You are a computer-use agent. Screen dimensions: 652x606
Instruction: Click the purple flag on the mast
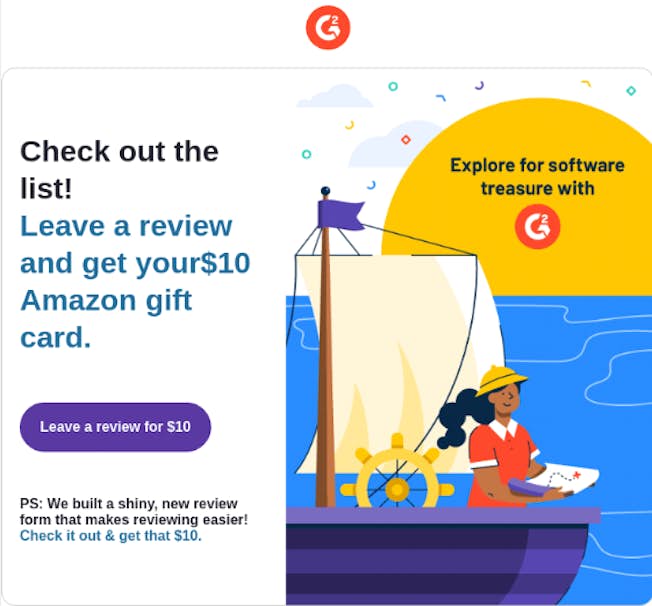pos(341,215)
